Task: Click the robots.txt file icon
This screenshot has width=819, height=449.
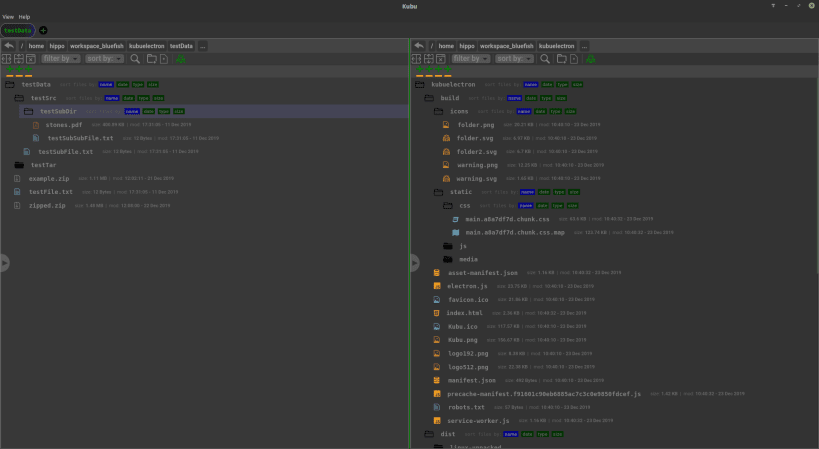Action: click(437, 407)
